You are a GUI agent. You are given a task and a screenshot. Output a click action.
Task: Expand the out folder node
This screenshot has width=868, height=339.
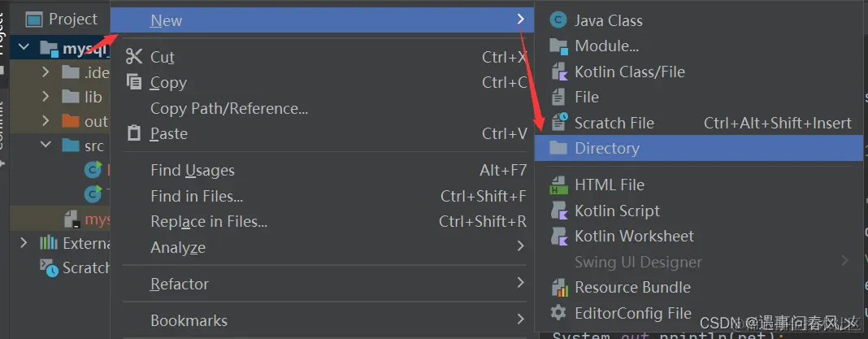click(46, 121)
